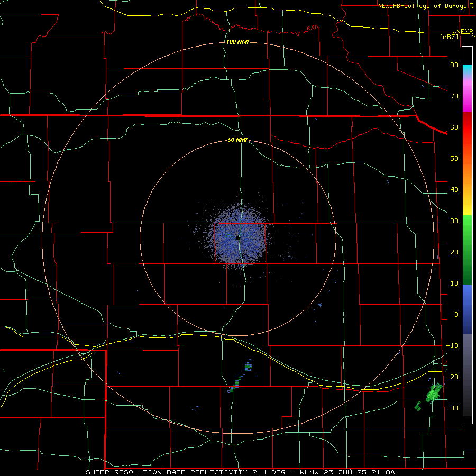Click the -10 value on the dBZ scale
476x476 pixels.
[452, 346]
